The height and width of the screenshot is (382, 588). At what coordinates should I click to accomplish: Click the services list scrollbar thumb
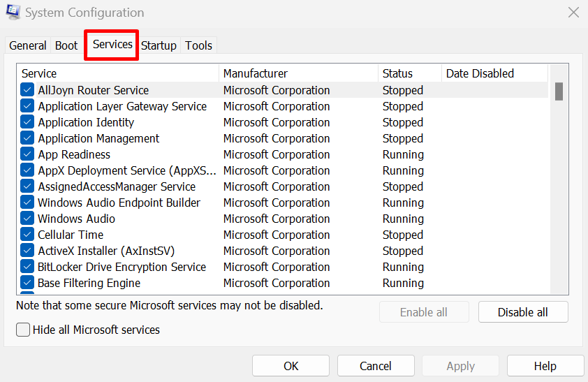pos(559,91)
